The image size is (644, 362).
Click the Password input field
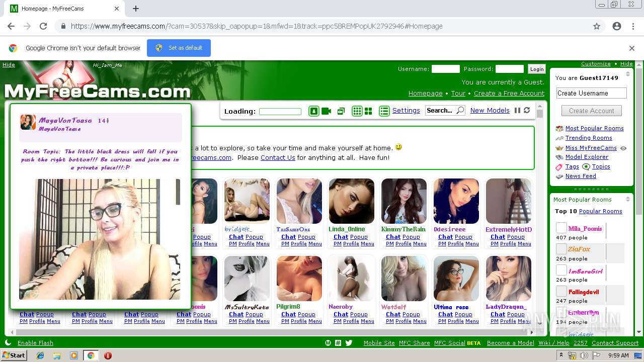(x=510, y=69)
